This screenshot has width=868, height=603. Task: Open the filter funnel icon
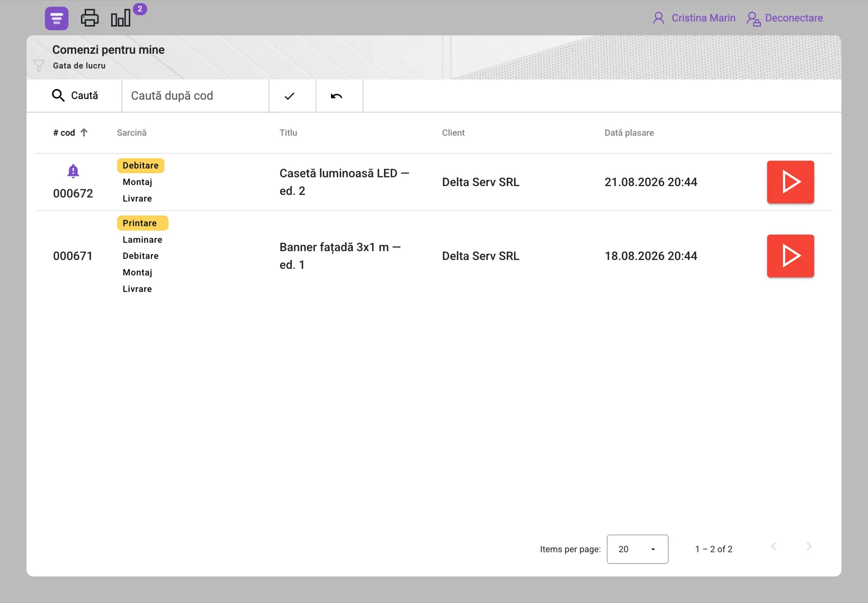(x=39, y=66)
